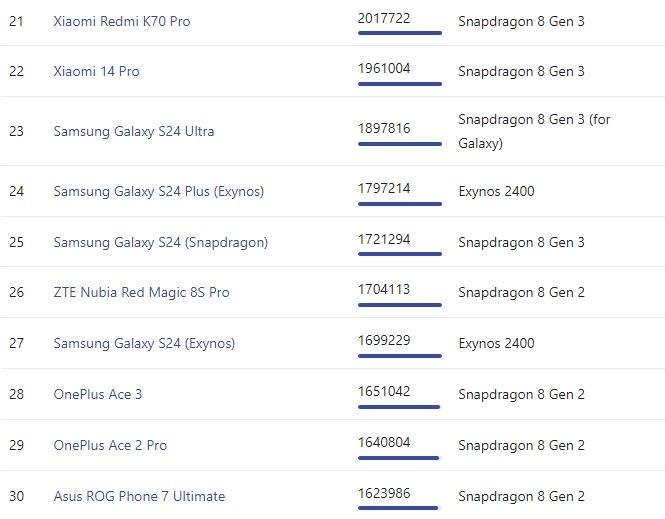Click Exynos 2400 chipset in row 24

click(x=496, y=191)
